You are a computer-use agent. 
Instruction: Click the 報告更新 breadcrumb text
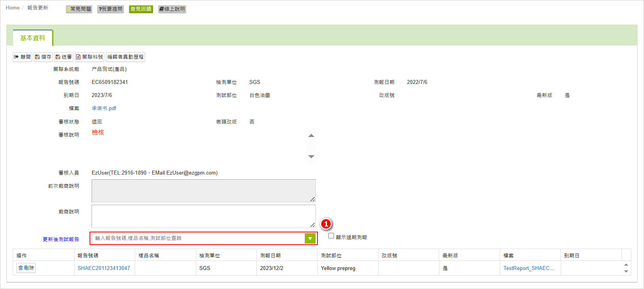(x=38, y=8)
